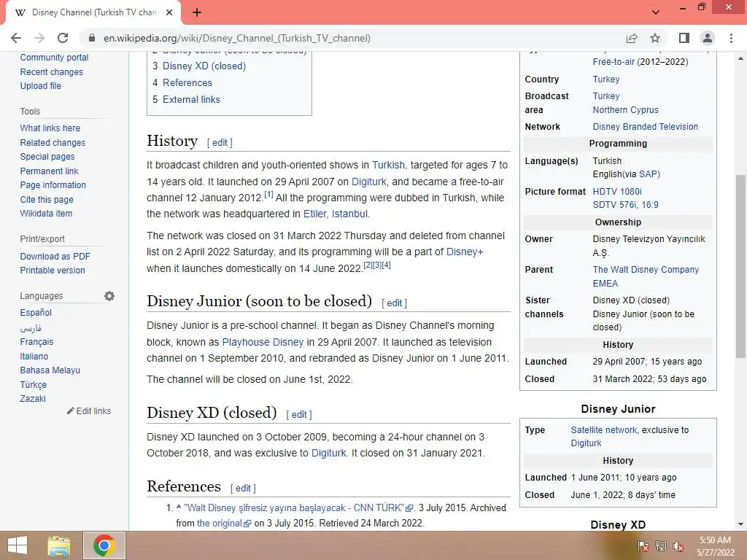
Task: Open the Wikidata item link
Action: click(x=46, y=214)
